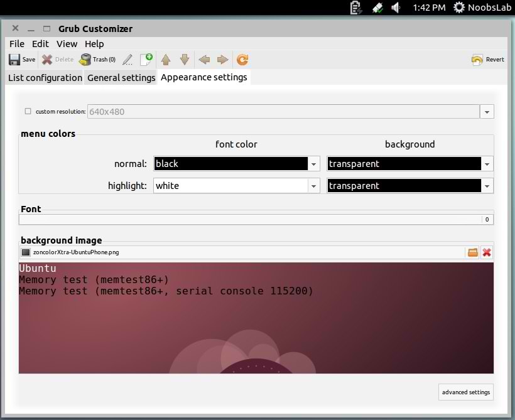Maximize the Grub Customizer window
This screenshot has height=420, width=515.
(x=46, y=29)
